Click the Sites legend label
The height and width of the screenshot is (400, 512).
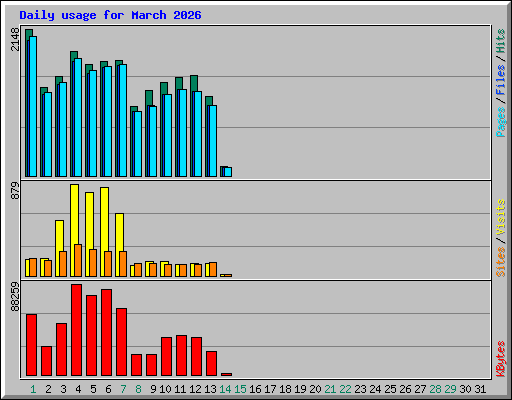pos(501,262)
